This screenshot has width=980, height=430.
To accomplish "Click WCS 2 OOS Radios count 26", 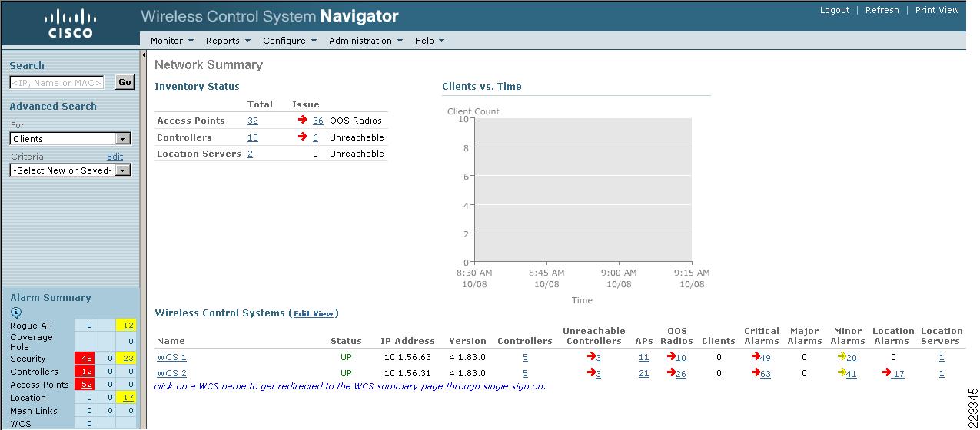I will tap(681, 374).
